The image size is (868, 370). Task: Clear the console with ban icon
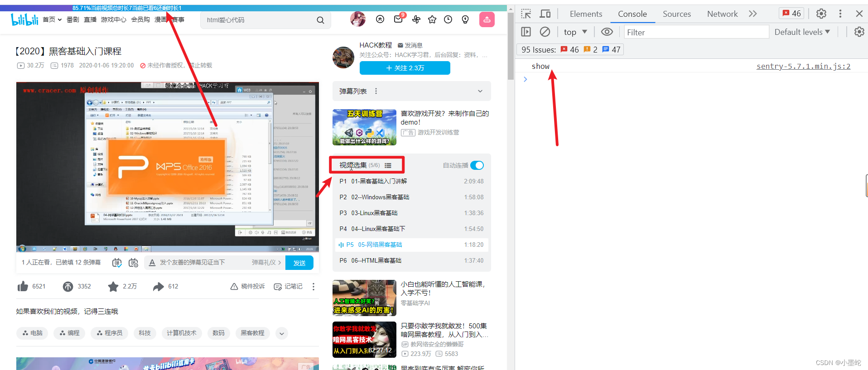[545, 32]
